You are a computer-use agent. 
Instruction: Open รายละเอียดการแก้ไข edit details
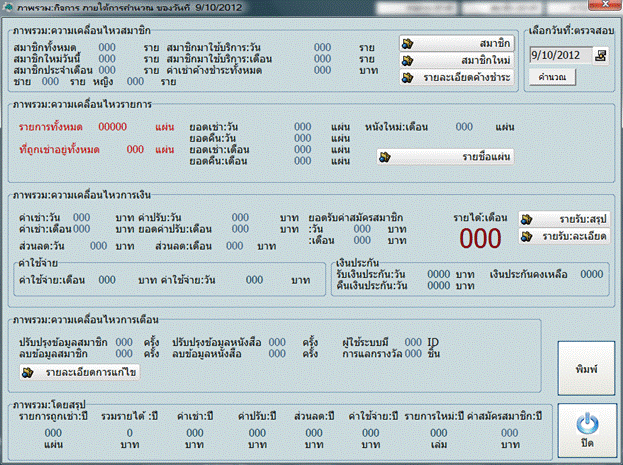coord(80,372)
